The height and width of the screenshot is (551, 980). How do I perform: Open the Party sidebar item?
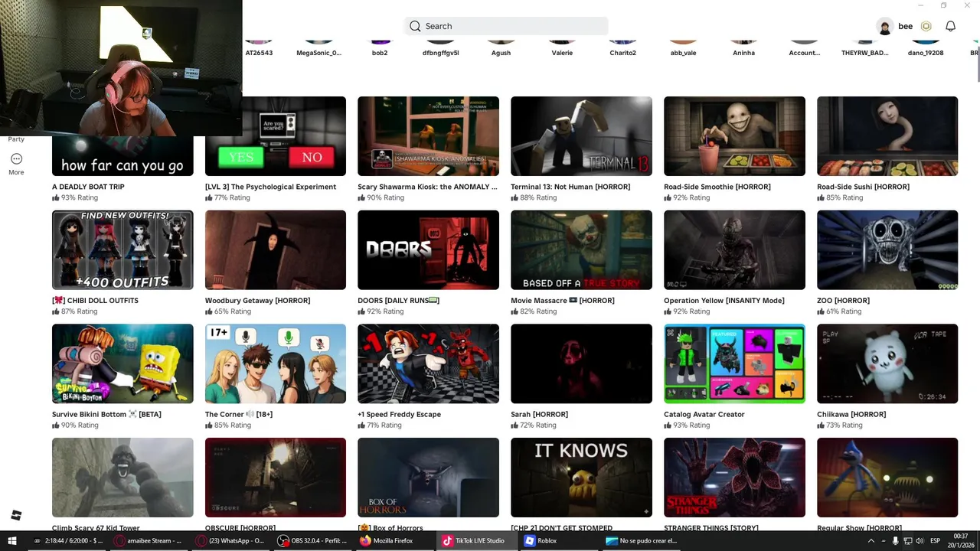pyautogui.click(x=16, y=139)
